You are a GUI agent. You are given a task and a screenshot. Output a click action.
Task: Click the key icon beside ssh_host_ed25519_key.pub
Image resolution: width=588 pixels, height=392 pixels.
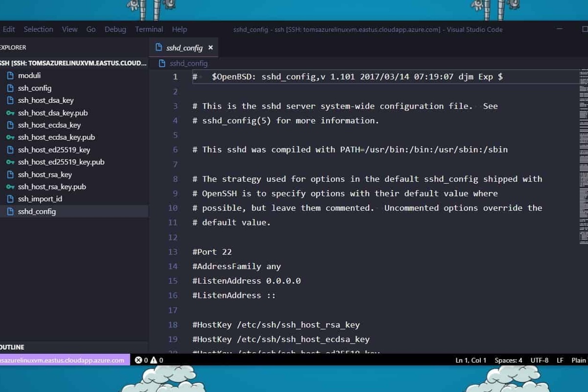point(10,162)
